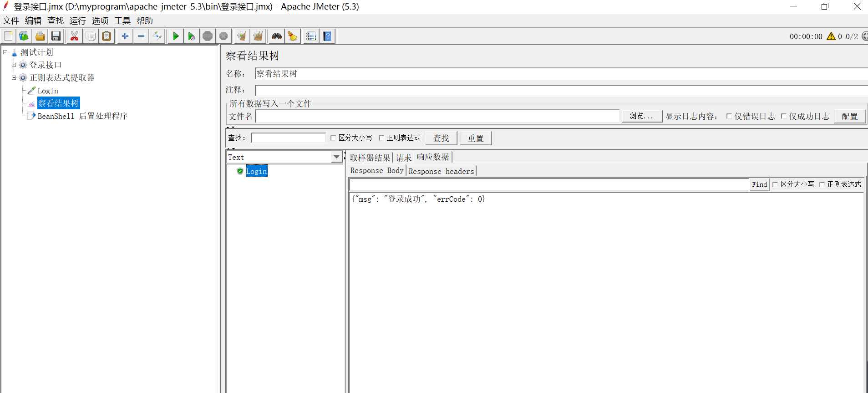Click the 注释 input field

coord(561,90)
